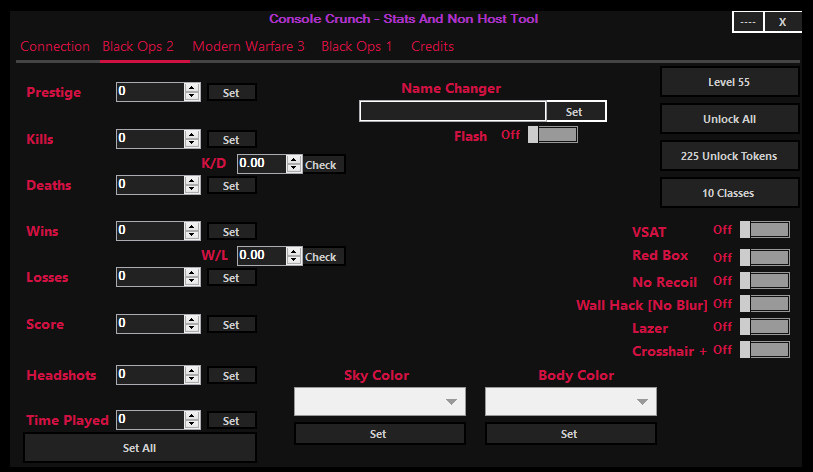Toggle Wall Hack [No Blur] on
The height and width of the screenshot is (472, 813).
[x=765, y=304]
